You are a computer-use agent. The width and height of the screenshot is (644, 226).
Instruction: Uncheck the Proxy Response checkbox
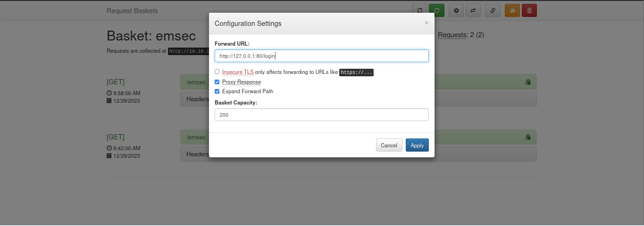217,82
